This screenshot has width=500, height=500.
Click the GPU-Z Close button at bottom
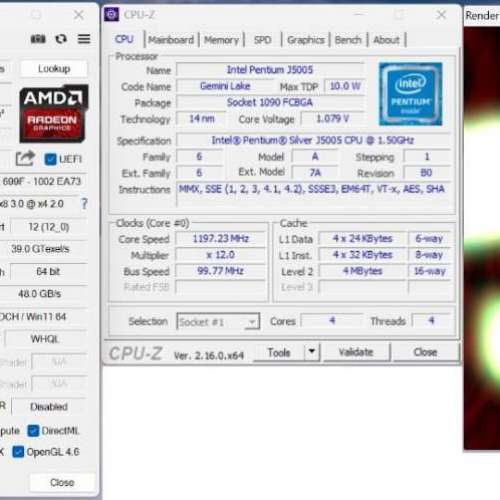point(62,482)
